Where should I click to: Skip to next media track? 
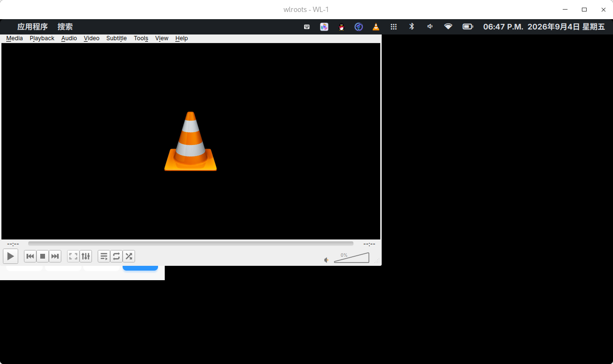point(55,256)
